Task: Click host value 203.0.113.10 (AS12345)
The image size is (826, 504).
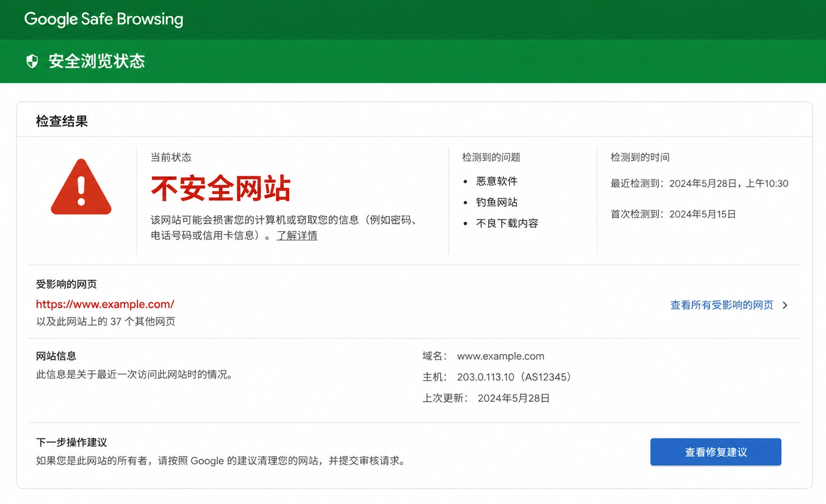Action: pos(515,377)
